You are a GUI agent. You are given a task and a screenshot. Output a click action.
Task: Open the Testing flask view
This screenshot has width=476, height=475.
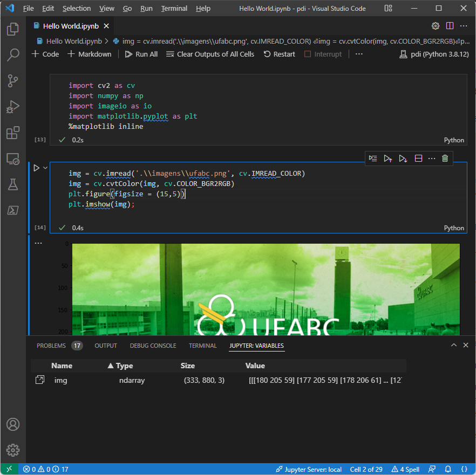[13, 184]
